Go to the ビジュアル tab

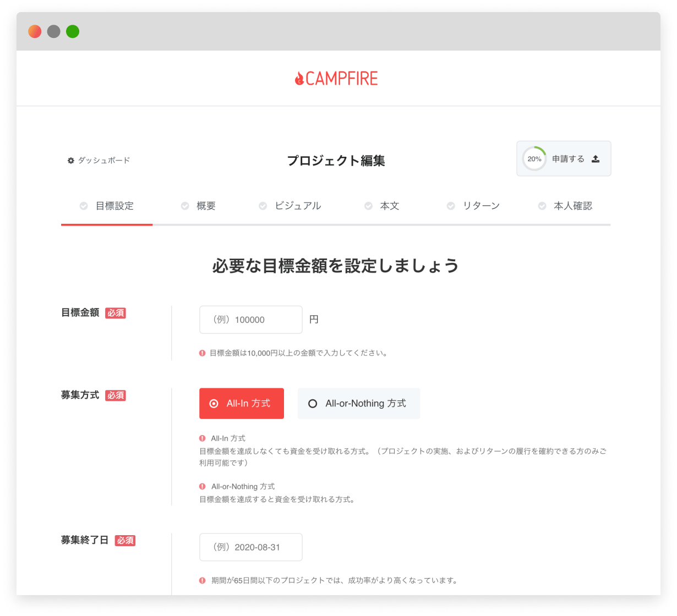298,206
